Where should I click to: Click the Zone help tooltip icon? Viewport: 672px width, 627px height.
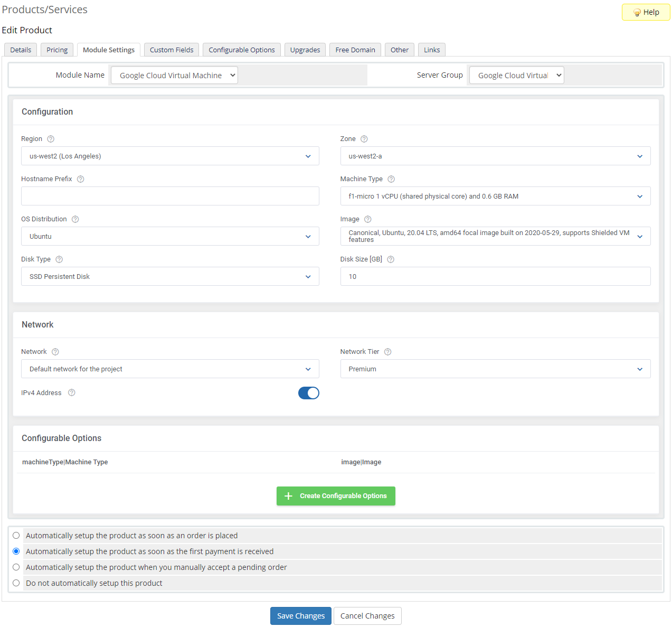pyautogui.click(x=364, y=138)
